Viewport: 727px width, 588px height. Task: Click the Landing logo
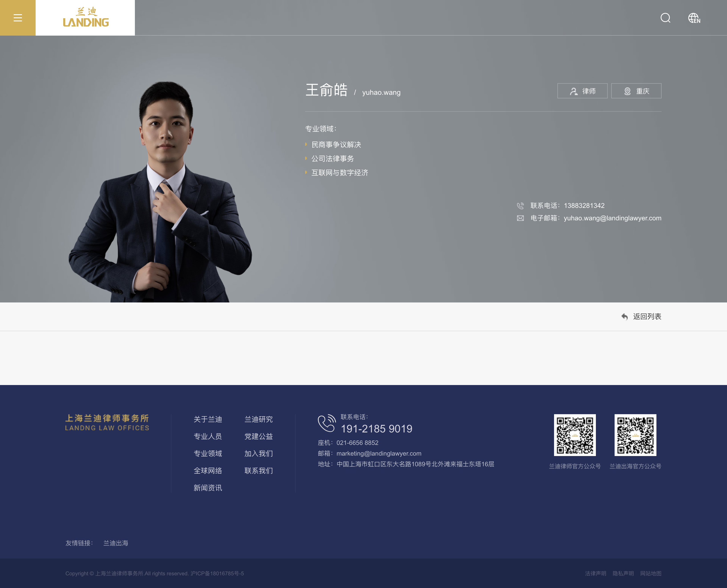point(85,18)
